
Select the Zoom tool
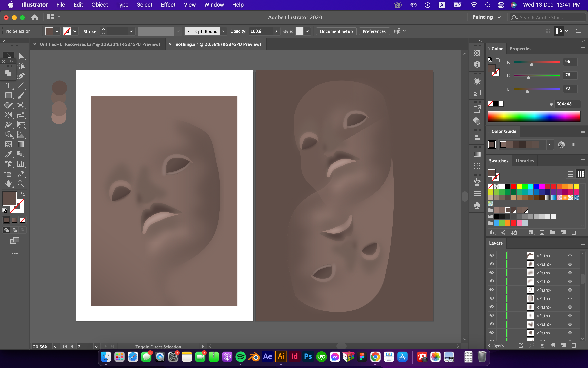(x=21, y=184)
